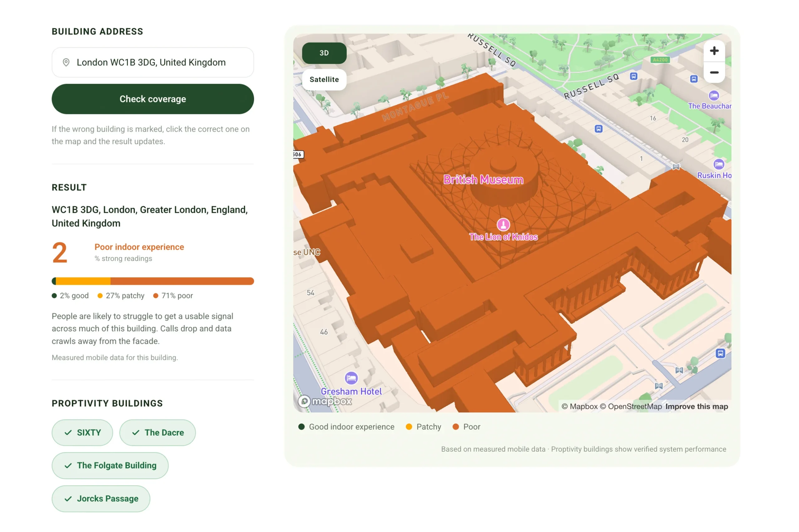799x532 pixels.
Task: Click the yellow patchy segment of coverage bar
Action: coord(83,281)
